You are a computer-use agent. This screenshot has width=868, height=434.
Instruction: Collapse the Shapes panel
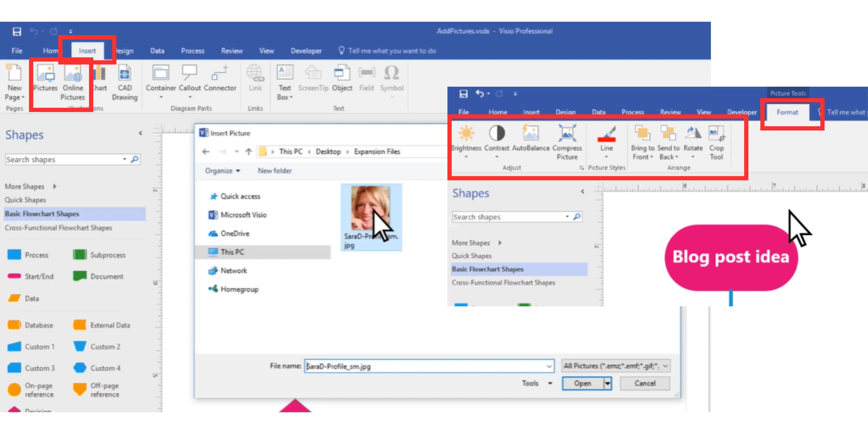click(x=141, y=133)
